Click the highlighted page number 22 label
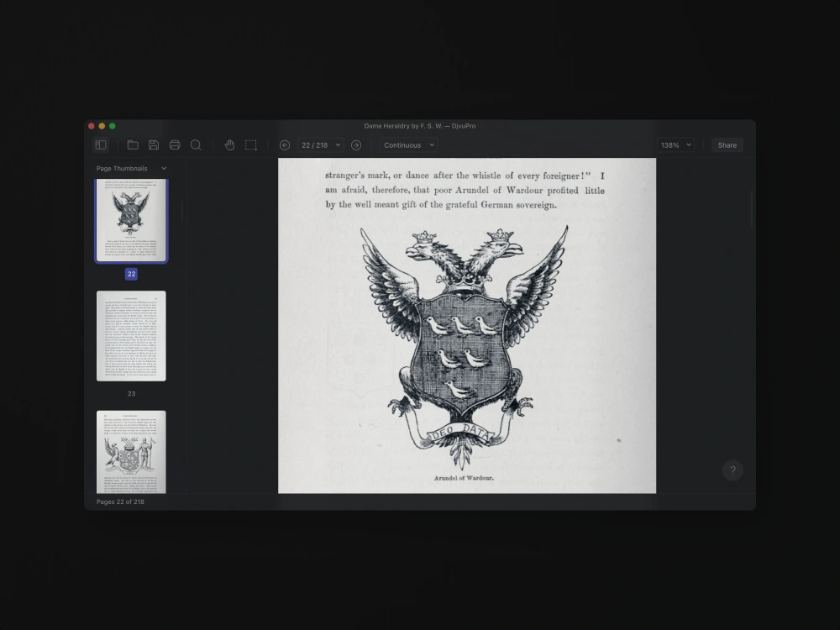Viewport: 840px width, 630px height. coord(131,274)
